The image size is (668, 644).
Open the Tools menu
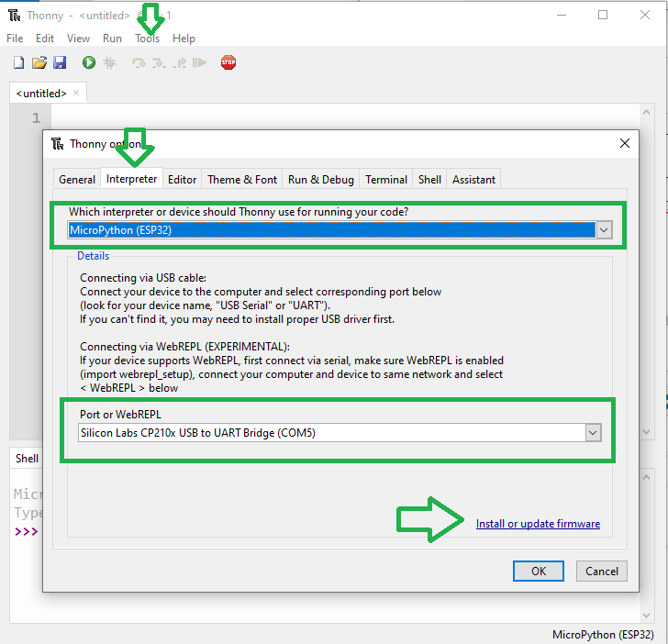click(148, 39)
